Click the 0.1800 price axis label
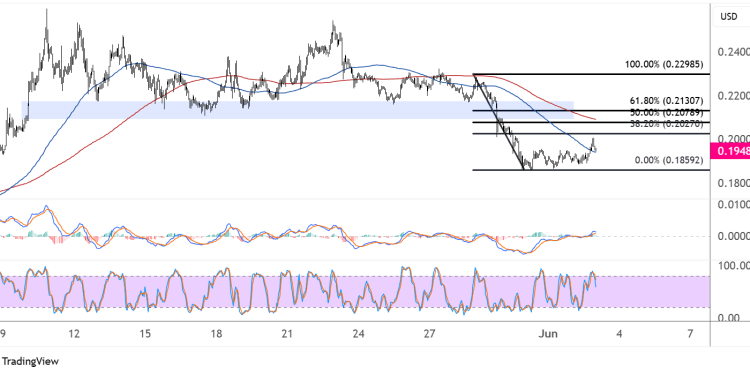Image resolution: width=750 pixels, height=375 pixels. (x=734, y=184)
